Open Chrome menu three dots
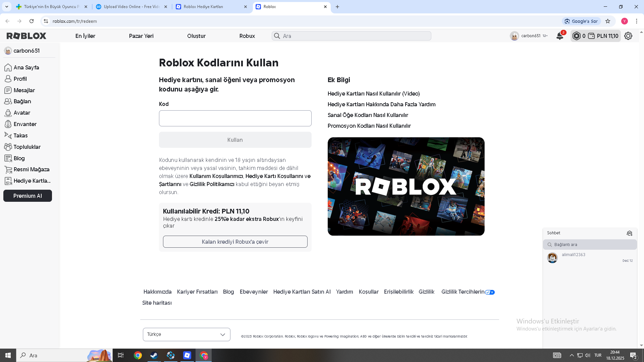This screenshot has width=644, height=362. [637, 21]
